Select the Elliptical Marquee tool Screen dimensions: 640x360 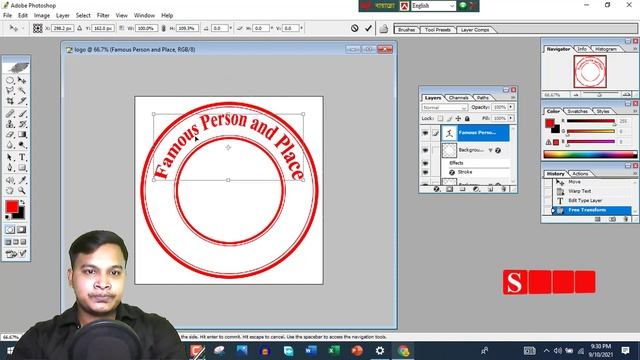(x=10, y=80)
